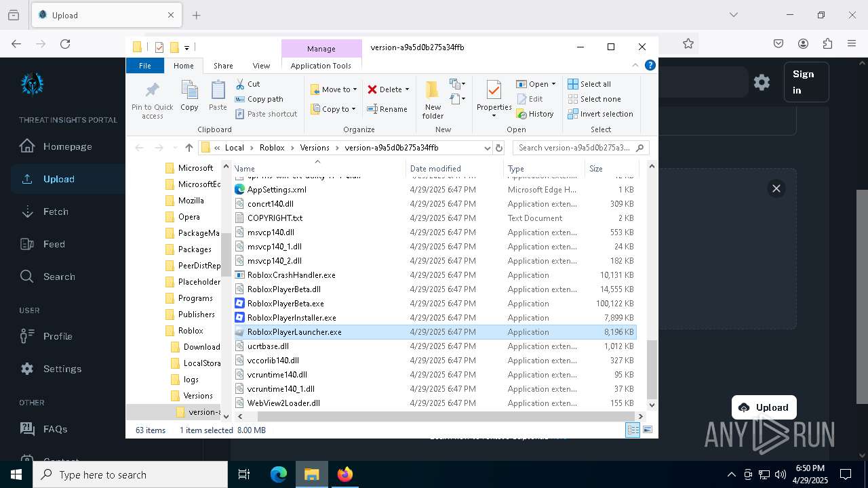Select the logs folder in tree
Screen dimensions: 868x488
[x=191, y=380]
